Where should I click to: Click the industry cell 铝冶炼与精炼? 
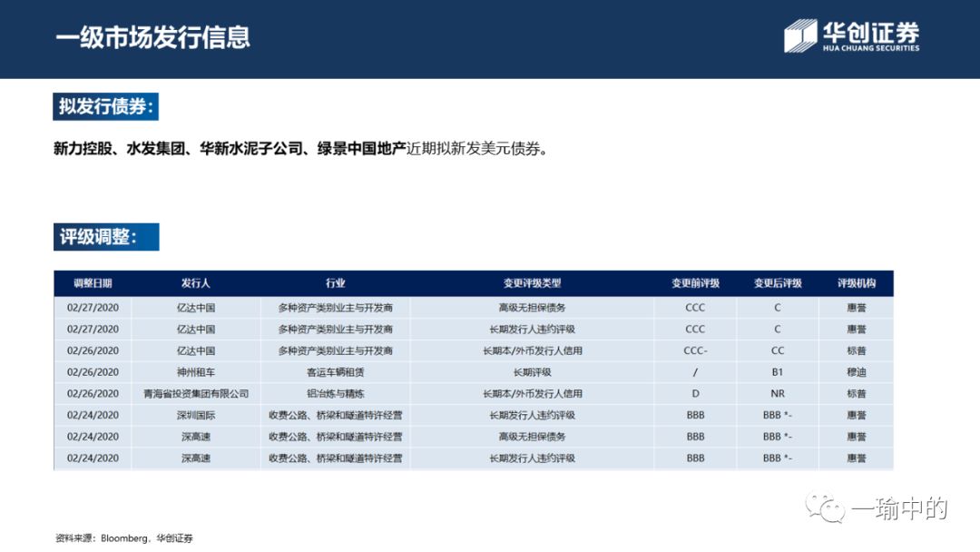(336, 394)
